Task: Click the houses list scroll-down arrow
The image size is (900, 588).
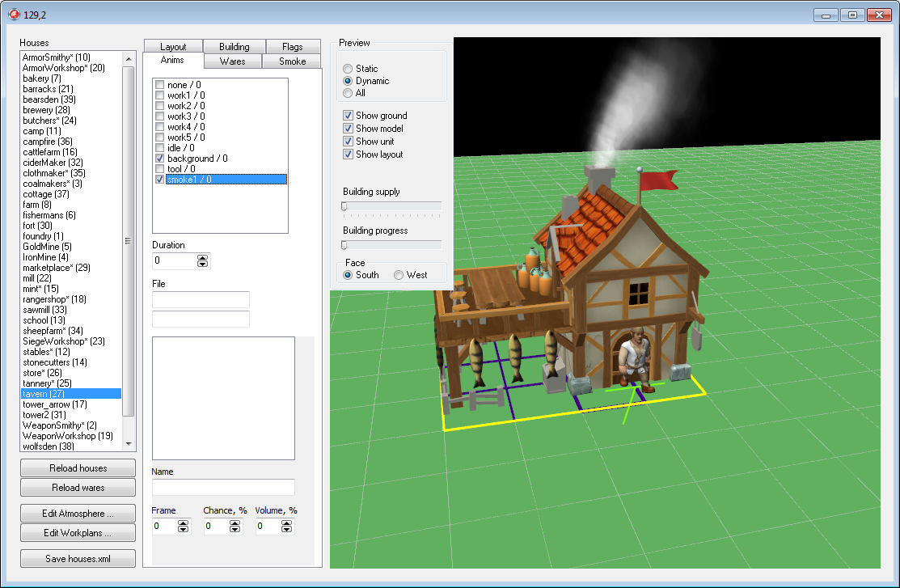Action: tap(129, 443)
